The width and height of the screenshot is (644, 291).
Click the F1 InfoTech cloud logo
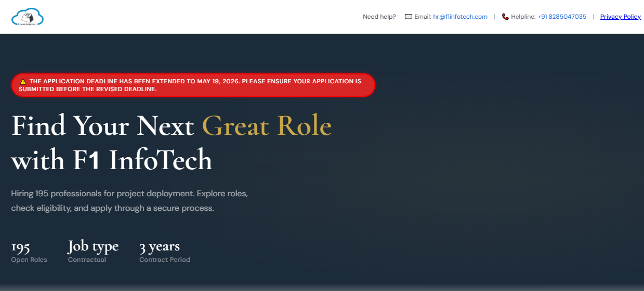point(28,17)
